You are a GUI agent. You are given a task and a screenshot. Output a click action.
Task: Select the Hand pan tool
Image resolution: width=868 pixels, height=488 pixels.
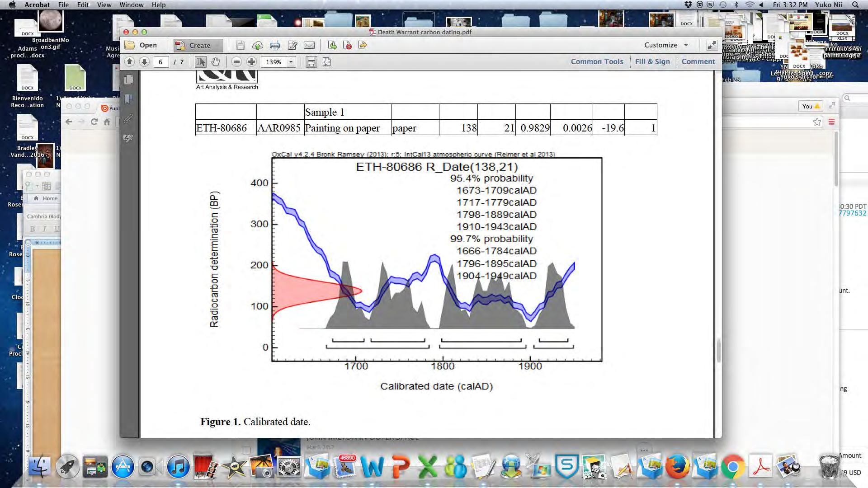(216, 62)
